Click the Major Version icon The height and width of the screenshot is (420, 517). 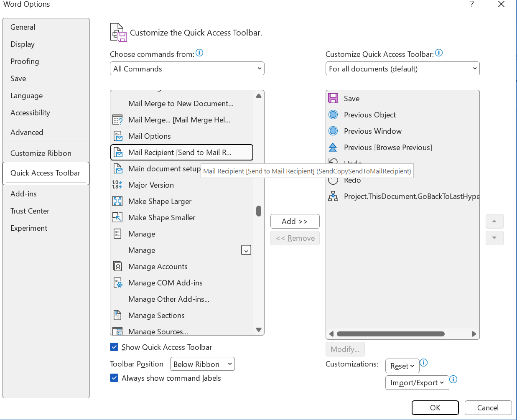[x=117, y=185]
